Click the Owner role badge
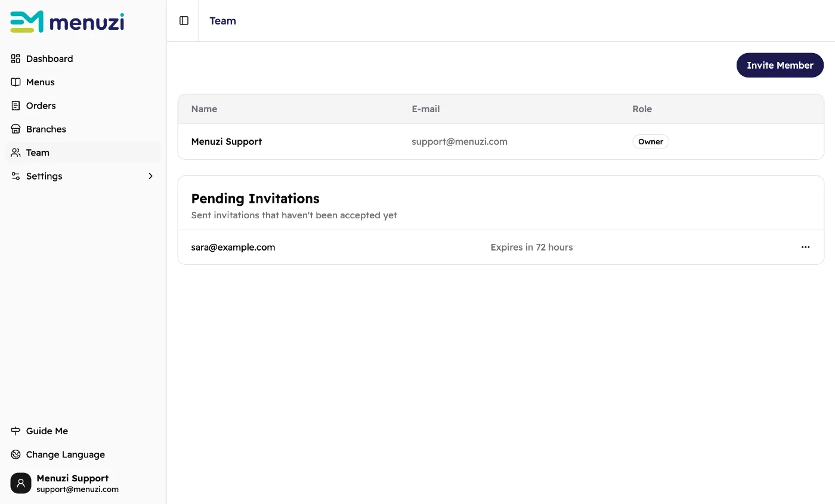The image size is (835, 504). point(651,141)
